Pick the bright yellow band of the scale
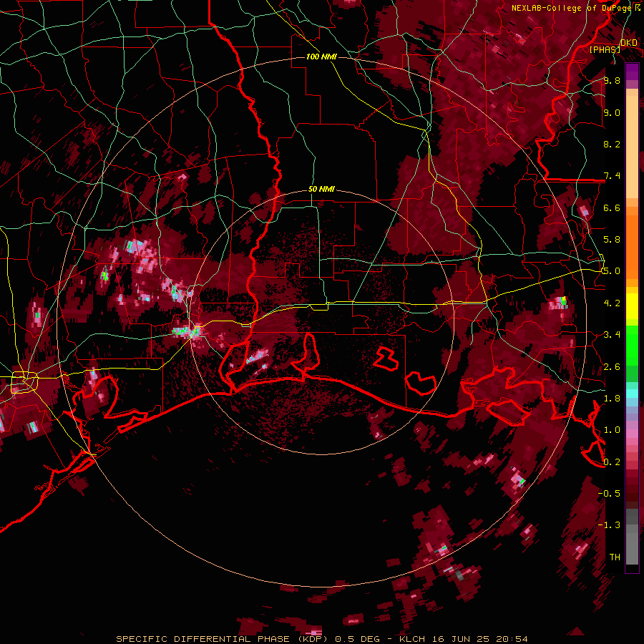The image size is (644, 644). point(632,306)
